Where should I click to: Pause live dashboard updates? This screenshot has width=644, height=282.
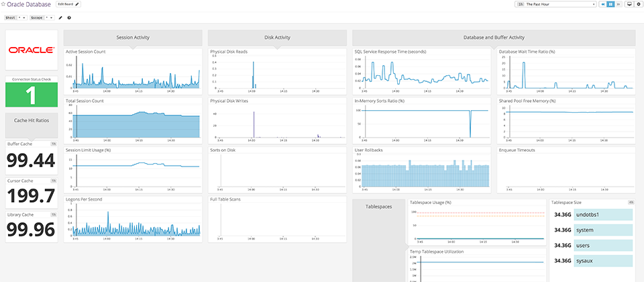[x=610, y=4]
